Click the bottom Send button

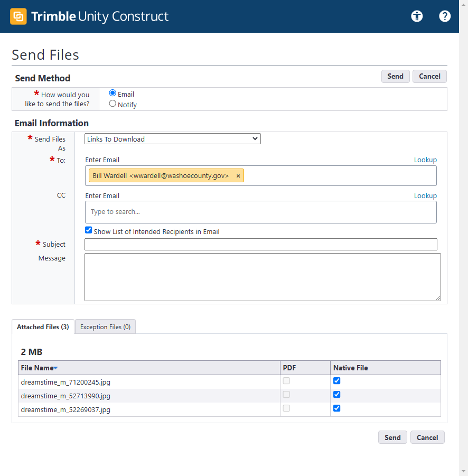[392, 437]
